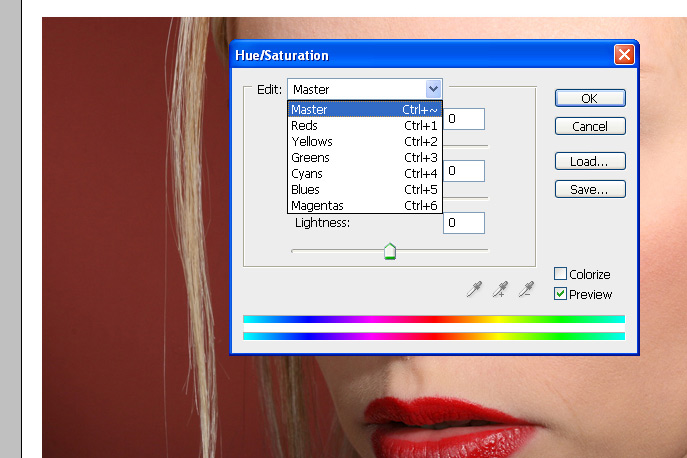The height and width of the screenshot is (458, 687).
Task: Click the Save... button
Action: click(x=590, y=189)
